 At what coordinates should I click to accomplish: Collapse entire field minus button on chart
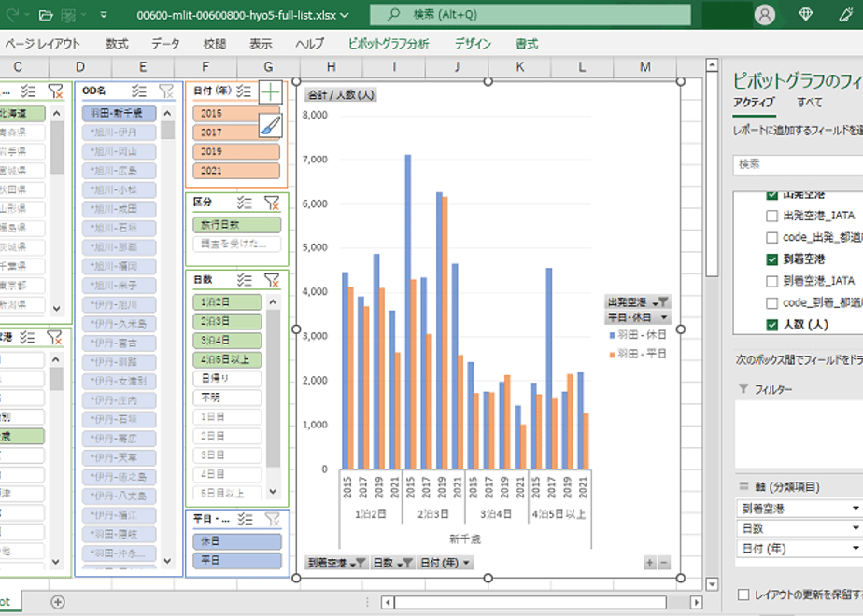point(664,563)
